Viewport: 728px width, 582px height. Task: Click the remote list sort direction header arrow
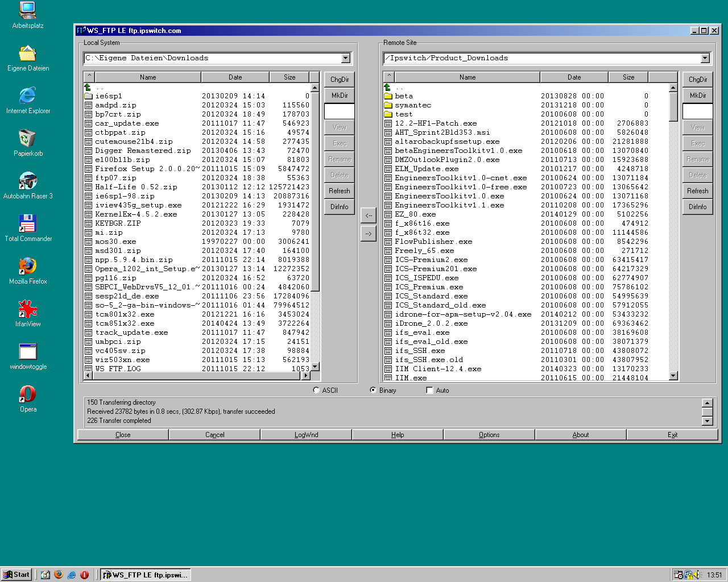click(x=388, y=77)
